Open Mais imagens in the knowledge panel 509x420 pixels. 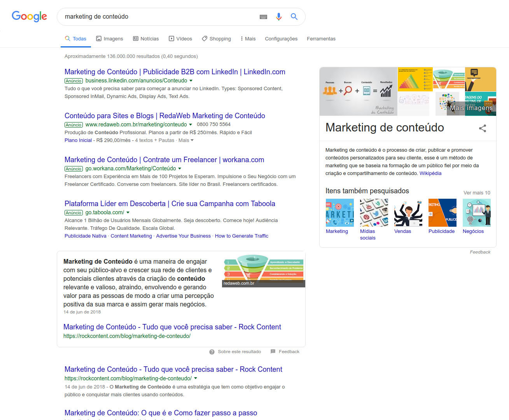click(471, 108)
